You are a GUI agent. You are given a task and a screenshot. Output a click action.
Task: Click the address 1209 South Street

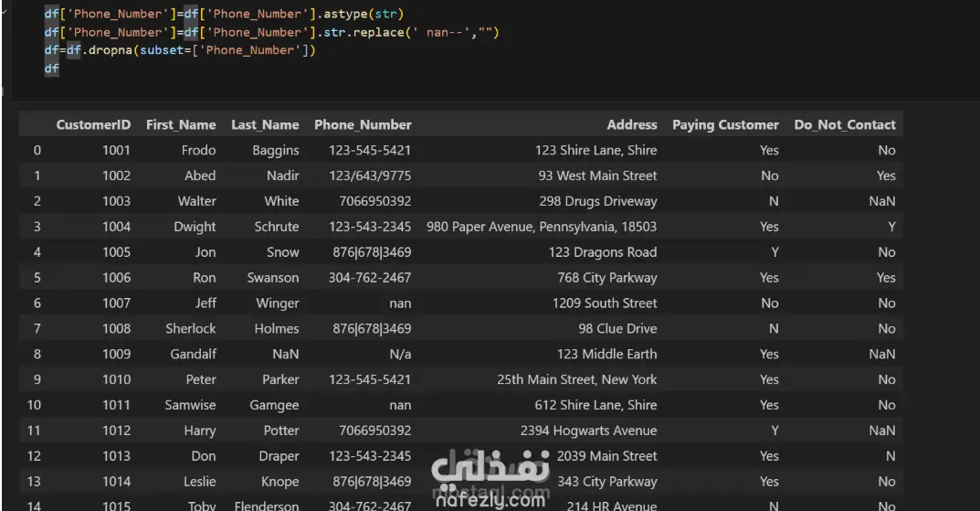pyautogui.click(x=605, y=303)
